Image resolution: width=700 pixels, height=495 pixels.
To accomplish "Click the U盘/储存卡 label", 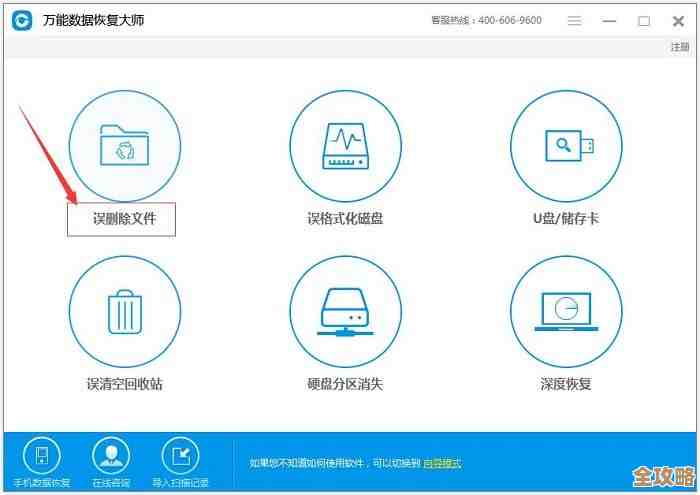I will click(566, 219).
